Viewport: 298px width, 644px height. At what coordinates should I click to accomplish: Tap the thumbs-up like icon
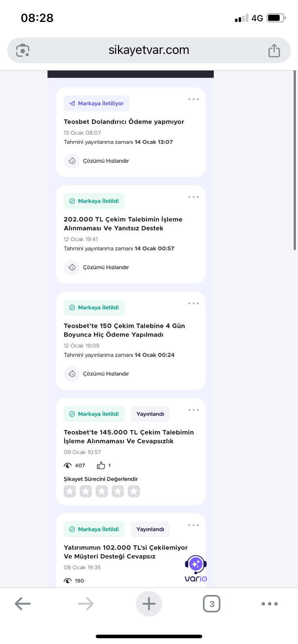point(101,465)
